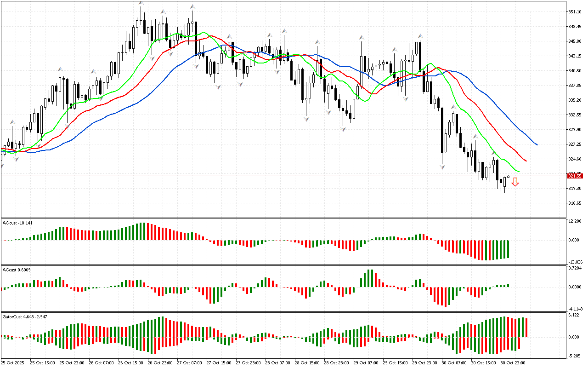Select the last up fractal before the red arrow
Screen dimensions: 588x368
click(x=494, y=153)
